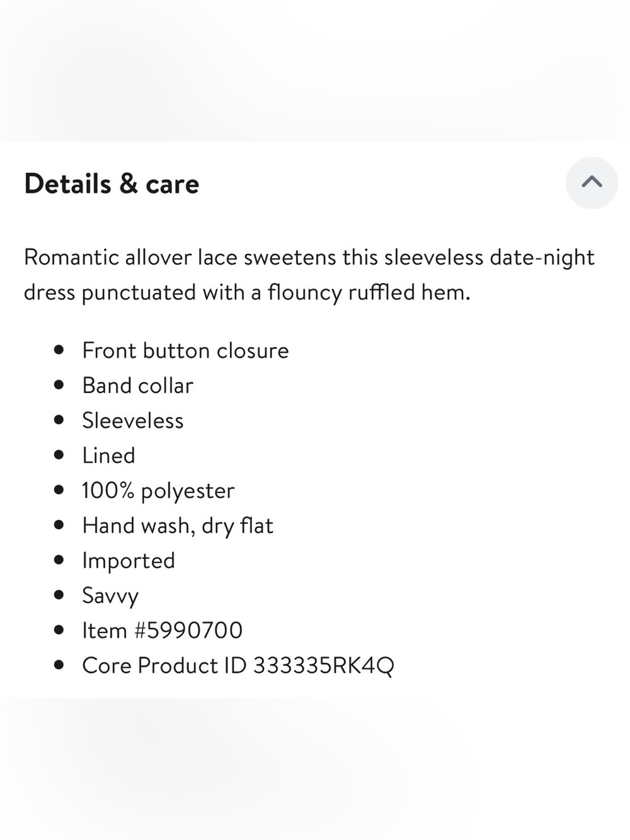Select the Band collar list item
This screenshot has width=630, height=840.
click(x=137, y=385)
